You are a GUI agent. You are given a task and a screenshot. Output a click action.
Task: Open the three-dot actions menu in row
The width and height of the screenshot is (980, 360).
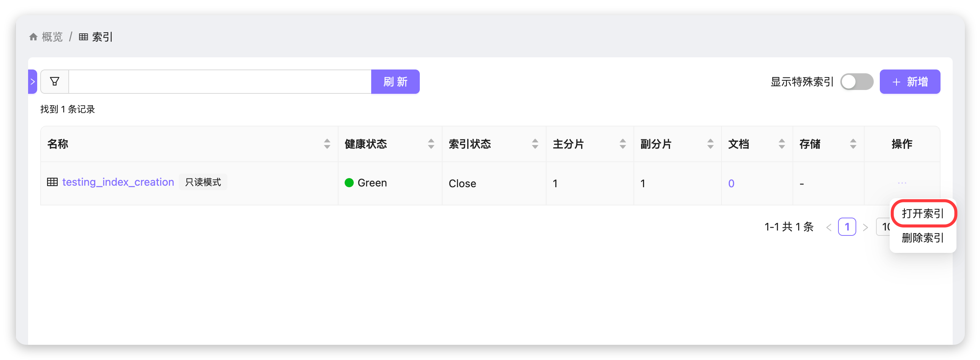point(902,183)
